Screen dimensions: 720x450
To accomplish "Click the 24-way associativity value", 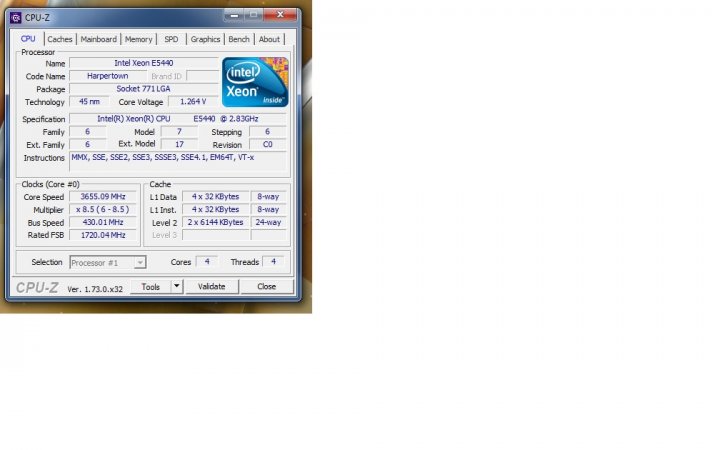I will click(x=268, y=222).
